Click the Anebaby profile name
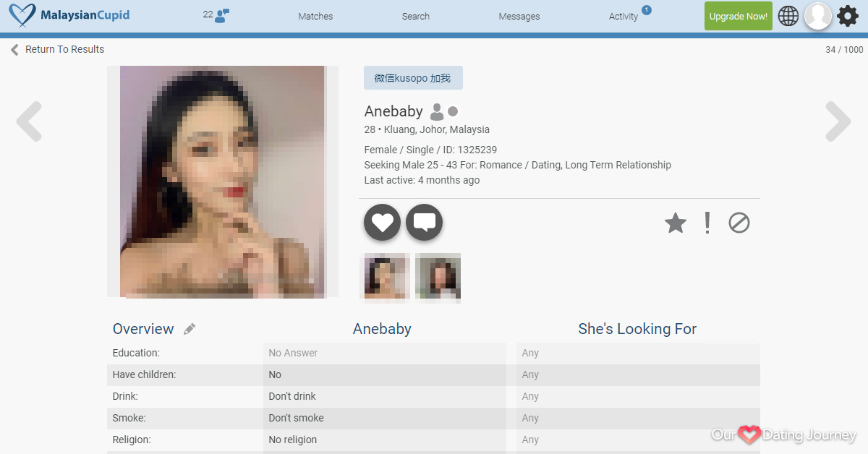Screen dimensions: 868x454 393,111
